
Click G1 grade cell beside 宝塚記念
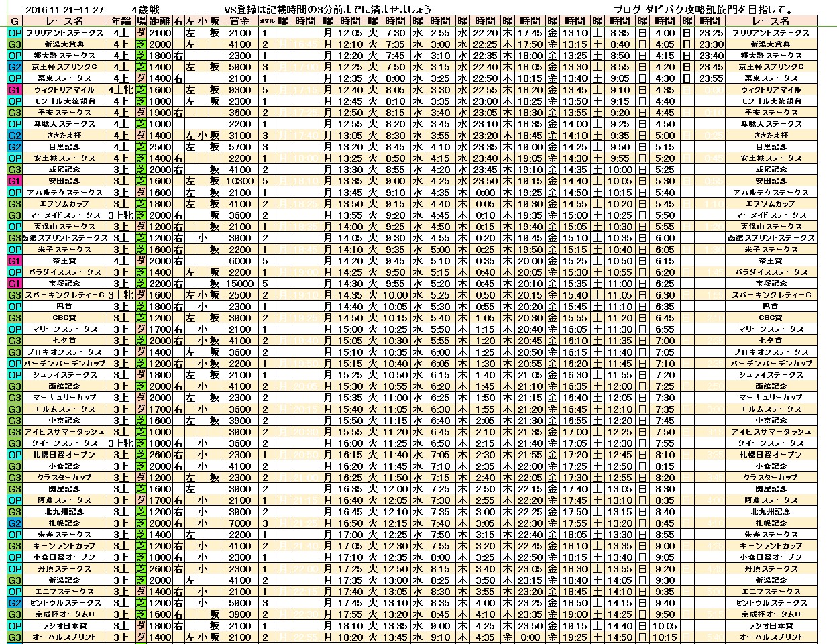[15, 284]
